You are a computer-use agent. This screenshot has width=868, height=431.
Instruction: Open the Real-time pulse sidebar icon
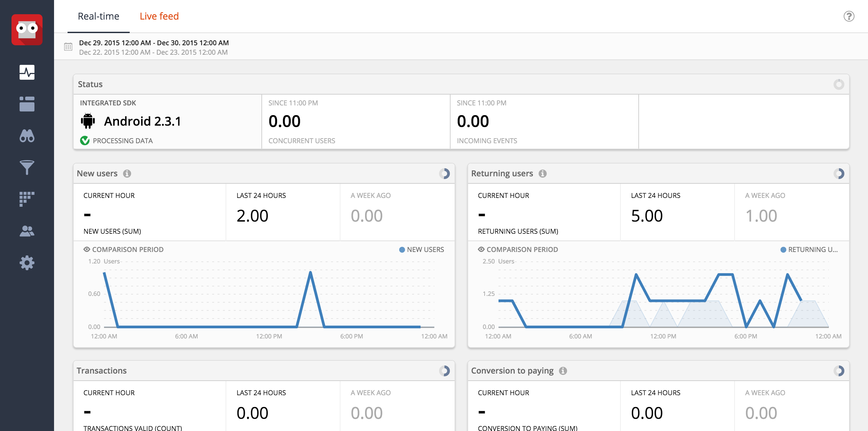click(x=27, y=72)
